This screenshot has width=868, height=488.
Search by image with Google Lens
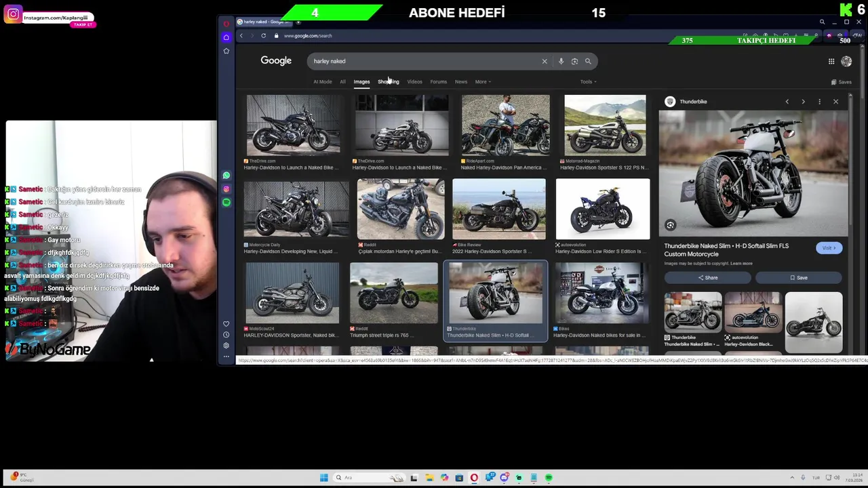[x=574, y=61]
